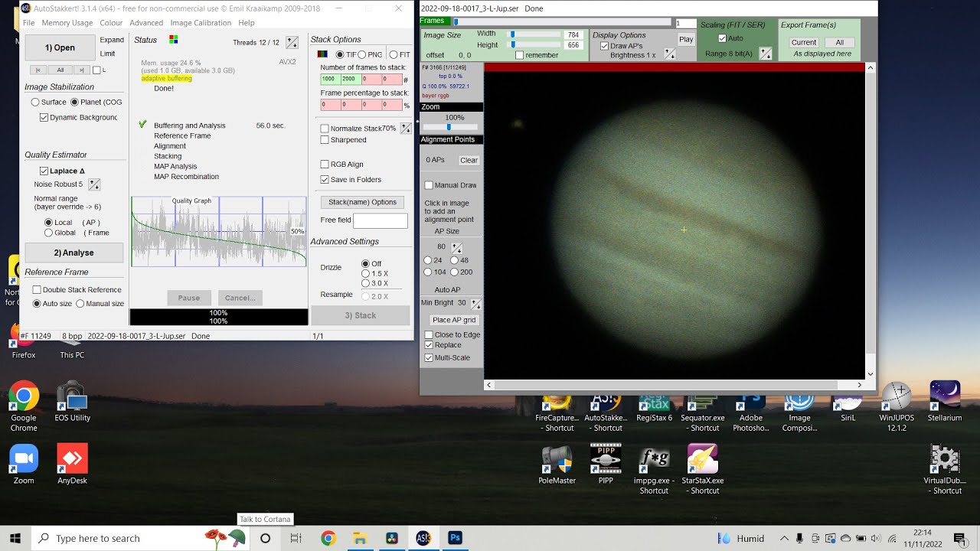This screenshot has width=980, height=551.
Task: Click the Zoom 100% slider
Action: click(451, 127)
